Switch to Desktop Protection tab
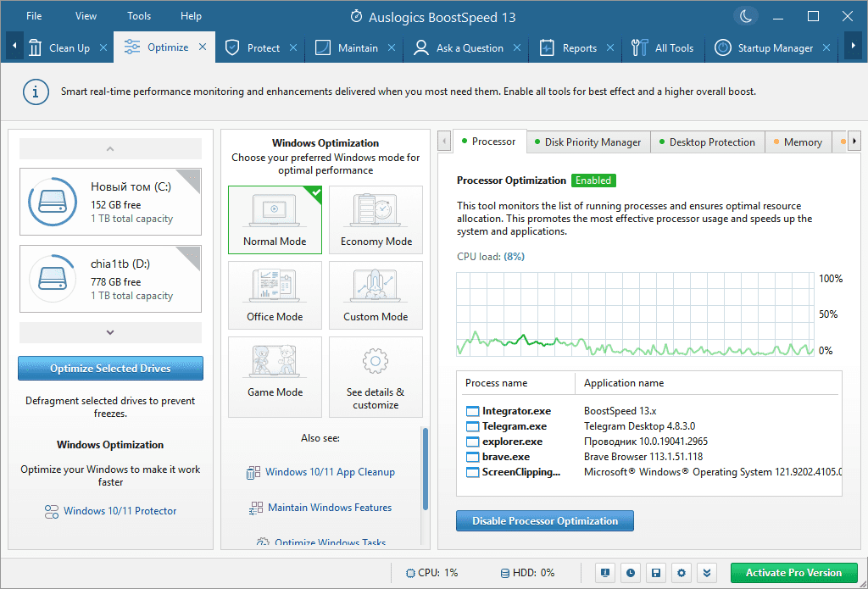Viewport: 868px width, 589px height. pyautogui.click(x=708, y=142)
